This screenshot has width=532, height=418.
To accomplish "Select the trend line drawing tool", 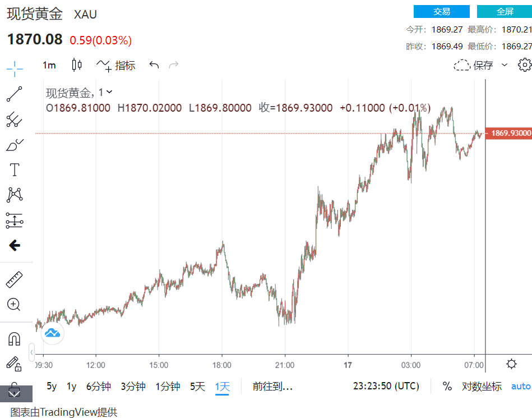I will [x=15, y=94].
